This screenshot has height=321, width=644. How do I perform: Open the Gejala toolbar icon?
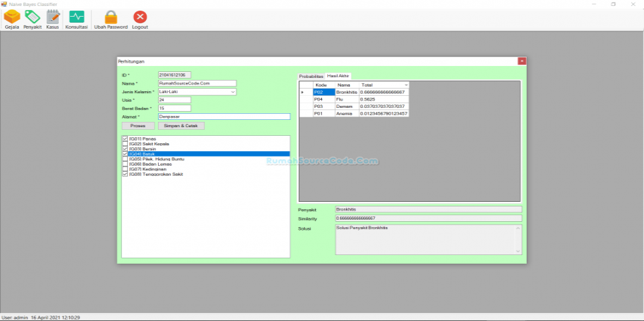point(12,17)
